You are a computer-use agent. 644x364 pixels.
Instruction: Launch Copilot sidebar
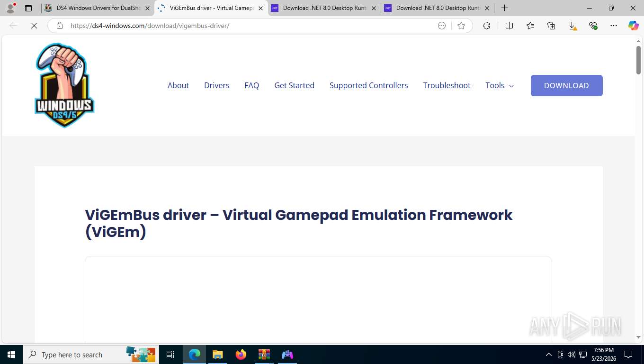pos(634,26)
